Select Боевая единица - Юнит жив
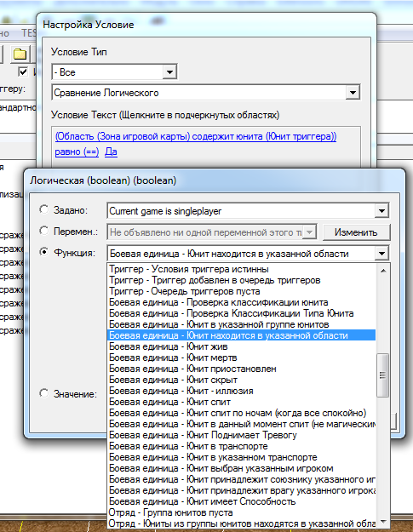The image size is (413, 532). coord(241,346)
